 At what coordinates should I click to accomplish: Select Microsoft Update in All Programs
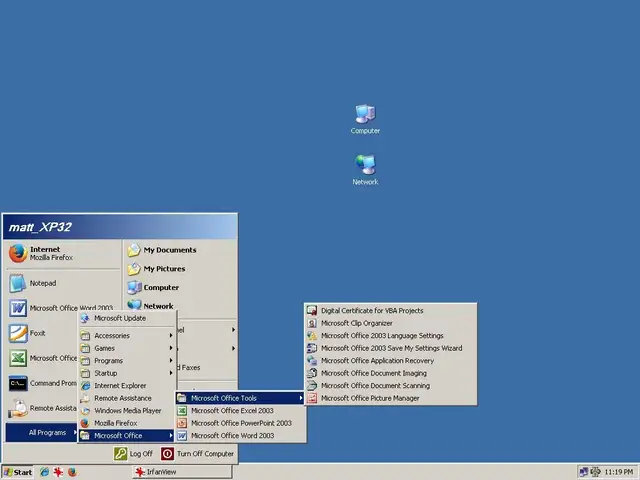pyautogui.click(x=127, y=318)
